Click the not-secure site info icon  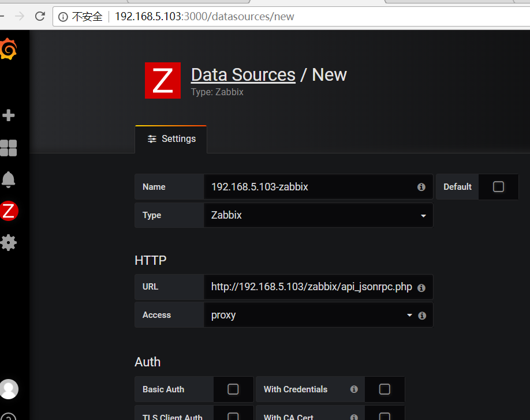coord(63,17)
